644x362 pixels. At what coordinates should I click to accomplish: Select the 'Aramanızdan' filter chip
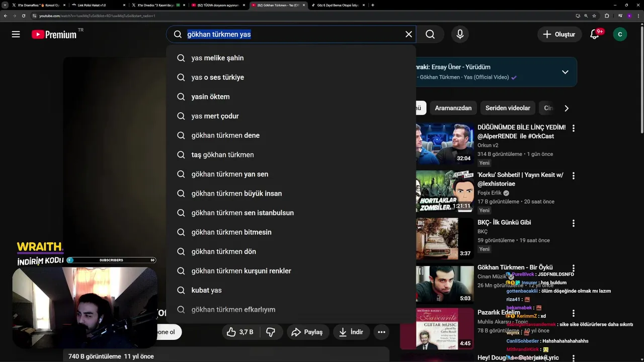[x=453, y=108]
